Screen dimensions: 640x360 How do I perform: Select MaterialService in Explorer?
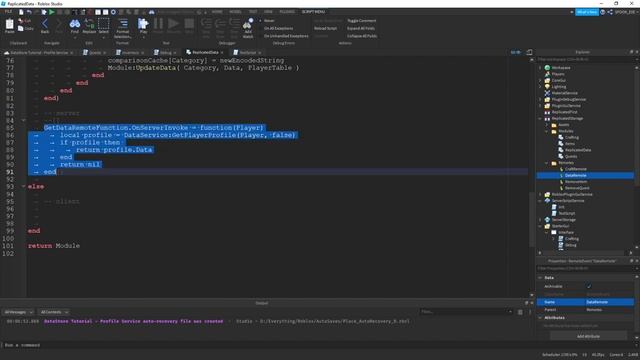click(x=564, y=93)
